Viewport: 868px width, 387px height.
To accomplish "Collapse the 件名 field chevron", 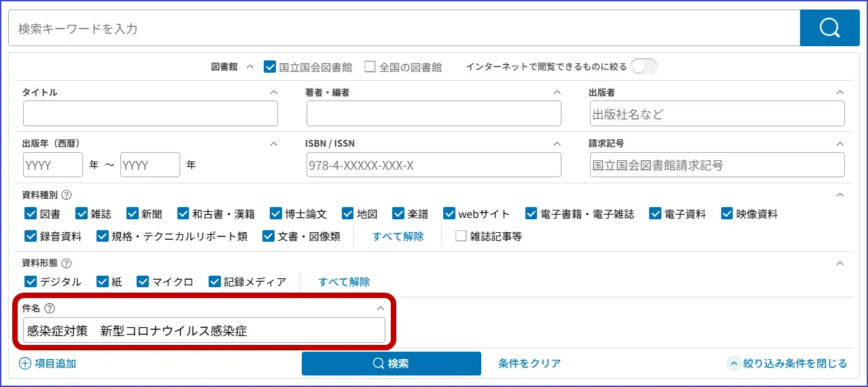I will click(381, 308).
